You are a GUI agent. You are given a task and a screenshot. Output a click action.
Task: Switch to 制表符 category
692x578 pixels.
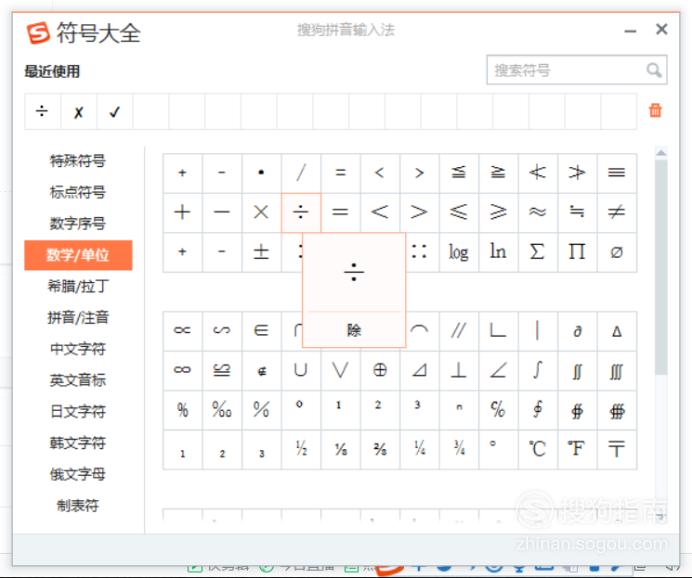(78, 506)
